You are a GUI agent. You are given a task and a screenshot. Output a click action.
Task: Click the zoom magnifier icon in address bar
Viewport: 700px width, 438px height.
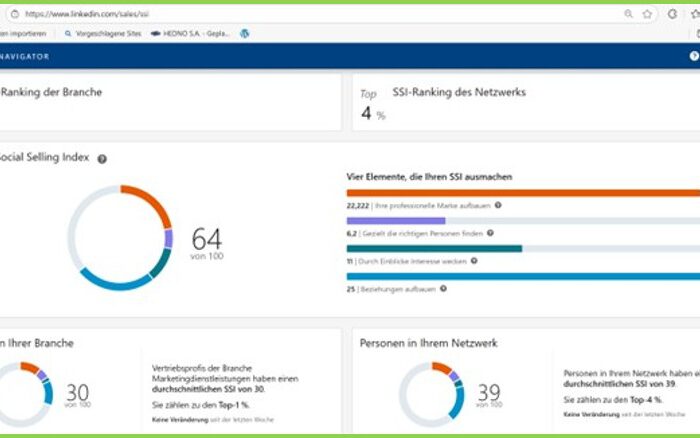(x=628, y=14)
